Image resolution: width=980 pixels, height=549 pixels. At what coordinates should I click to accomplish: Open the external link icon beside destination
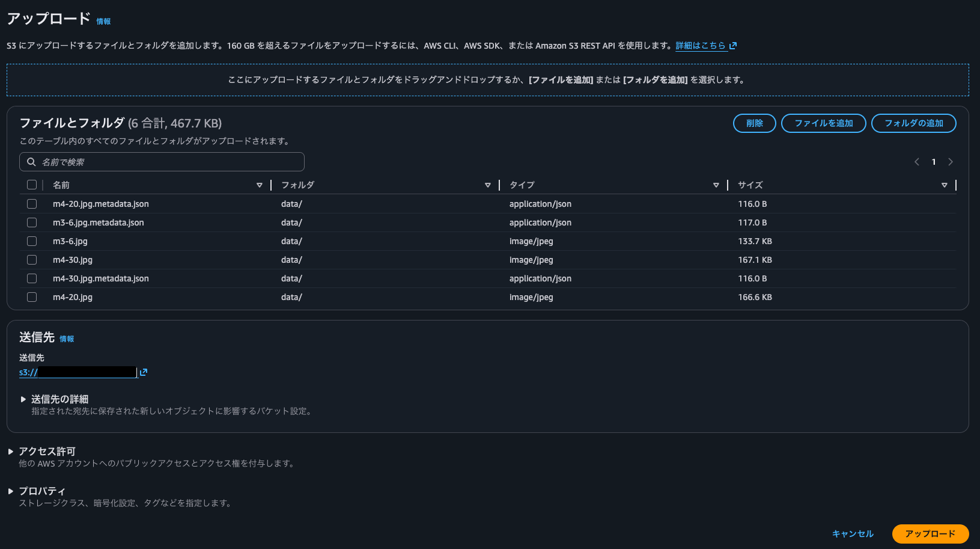144,373
